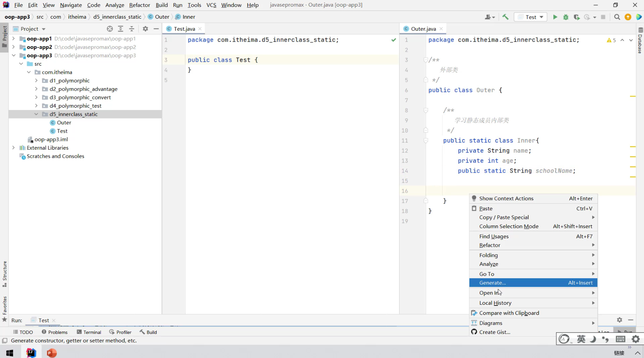Open IntelliJ IDEA from the taskbar
The image size is (644, 358).
(x=31, y=353)
